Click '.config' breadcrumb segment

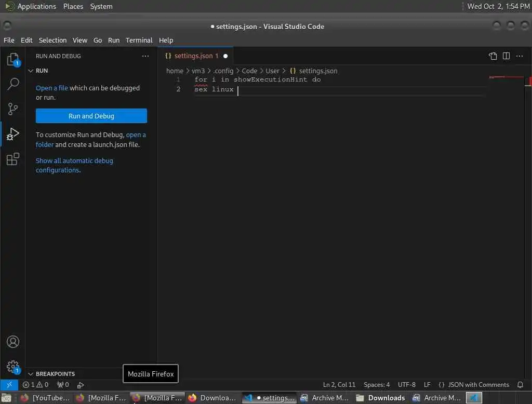click(x=223, y=71)
